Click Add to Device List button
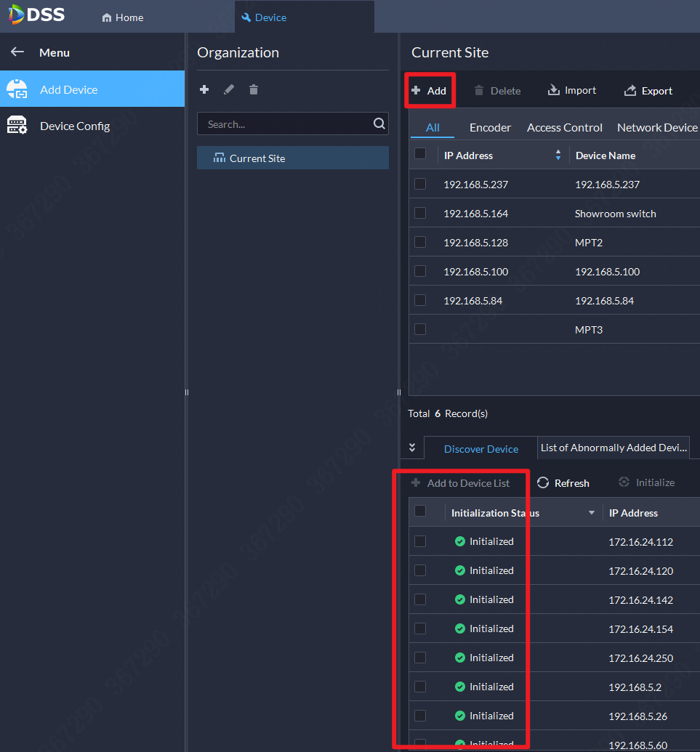 point(461,483)
